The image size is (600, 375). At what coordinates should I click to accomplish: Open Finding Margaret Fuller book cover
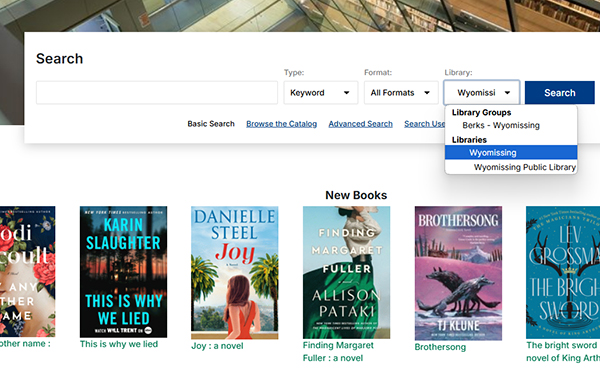coord(346,272)
